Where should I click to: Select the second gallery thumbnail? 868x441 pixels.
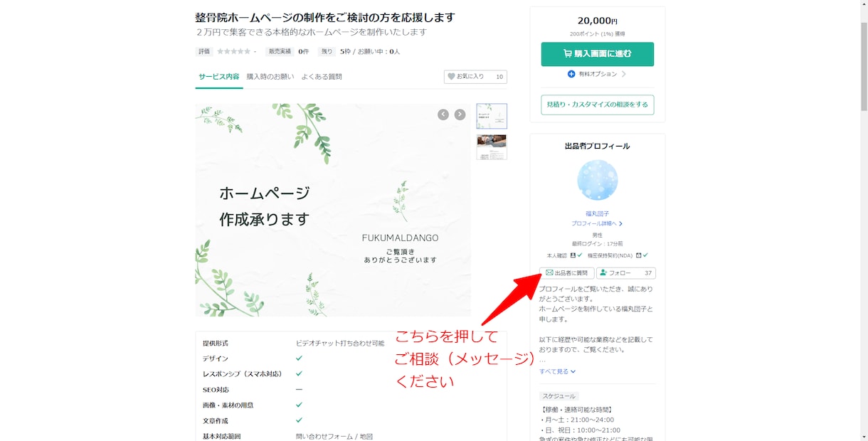click(x=492, y=147)
